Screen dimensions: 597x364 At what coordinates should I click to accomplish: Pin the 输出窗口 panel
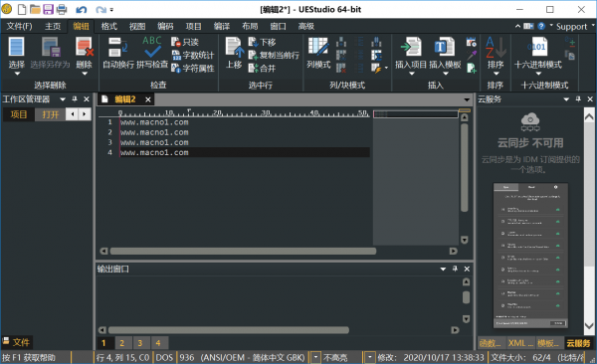(x=455, y=269)
